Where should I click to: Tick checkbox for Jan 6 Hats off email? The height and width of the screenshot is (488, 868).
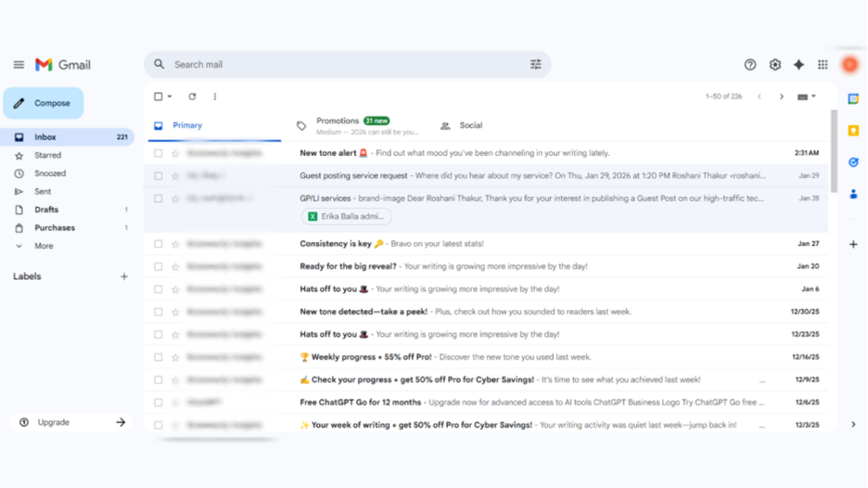pos(159,289)
